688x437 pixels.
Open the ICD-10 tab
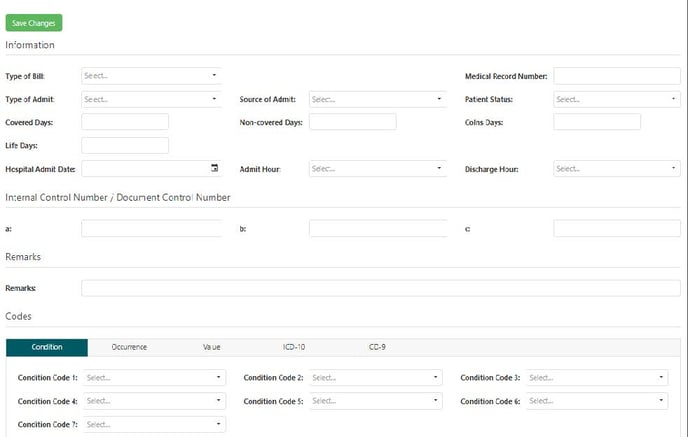pyautogui.click(x=294, y=347)
